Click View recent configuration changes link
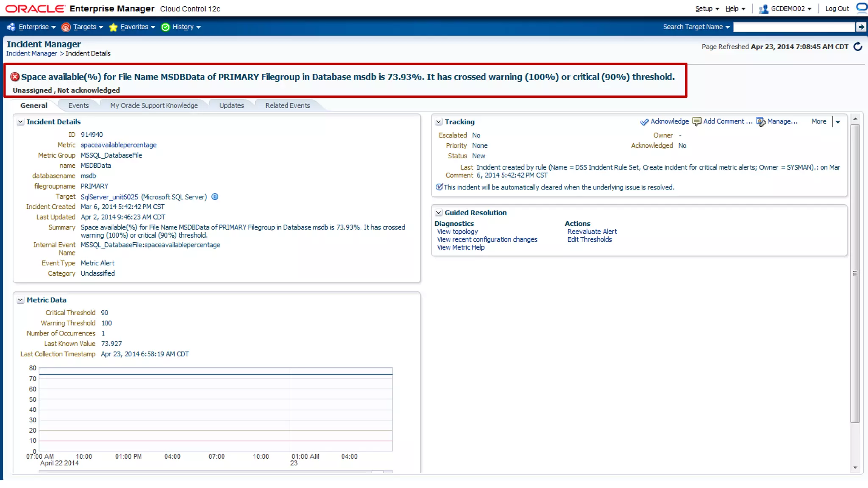Image resolution: width=868 pixels, height=488 pixels. pyautogui.click(x=487, y=240)
